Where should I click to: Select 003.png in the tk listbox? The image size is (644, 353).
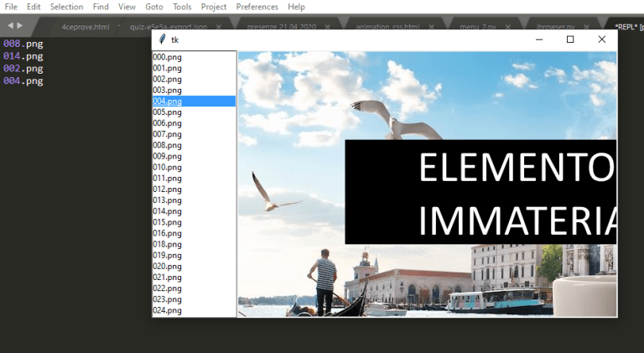coord(194,91)
